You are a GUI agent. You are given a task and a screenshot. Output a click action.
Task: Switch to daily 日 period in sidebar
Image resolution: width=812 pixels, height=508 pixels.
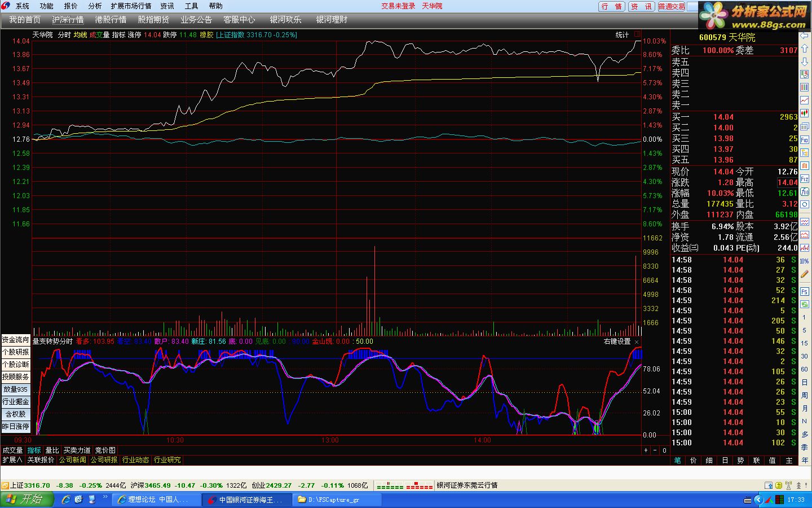click(805, 382)
